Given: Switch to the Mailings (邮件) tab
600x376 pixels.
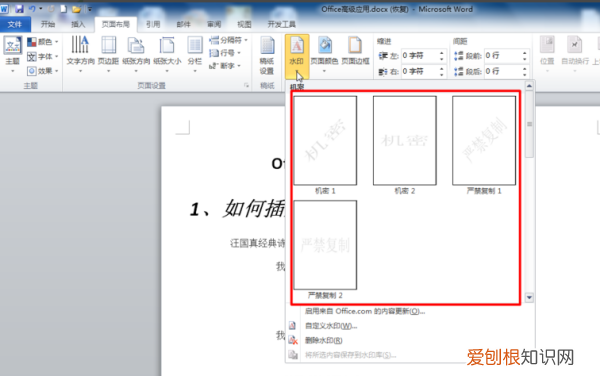Looking at the screenshot, I should [183, 24].
